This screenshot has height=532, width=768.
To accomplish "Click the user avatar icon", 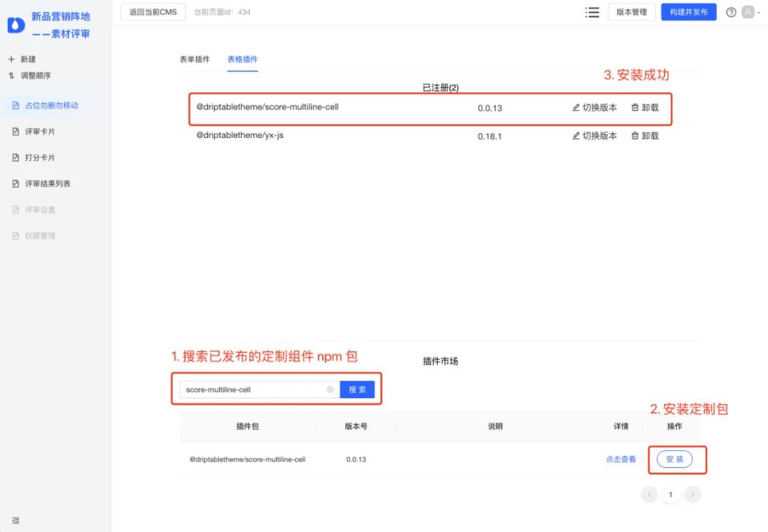I will (x=747, y=12).
